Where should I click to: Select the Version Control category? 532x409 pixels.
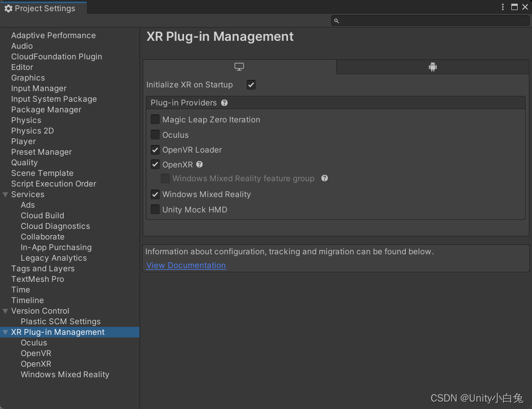click(x=40, y=311)
